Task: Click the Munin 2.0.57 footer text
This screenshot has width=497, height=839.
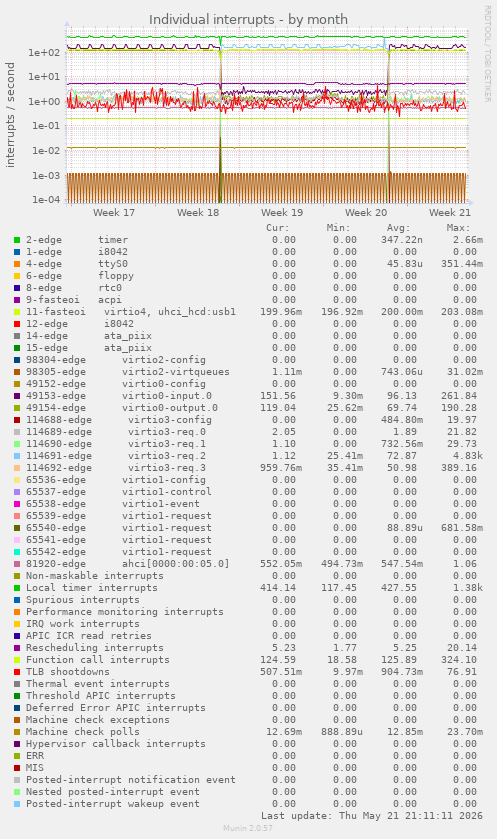Action: pyautogui.click(x=248, y=828)
